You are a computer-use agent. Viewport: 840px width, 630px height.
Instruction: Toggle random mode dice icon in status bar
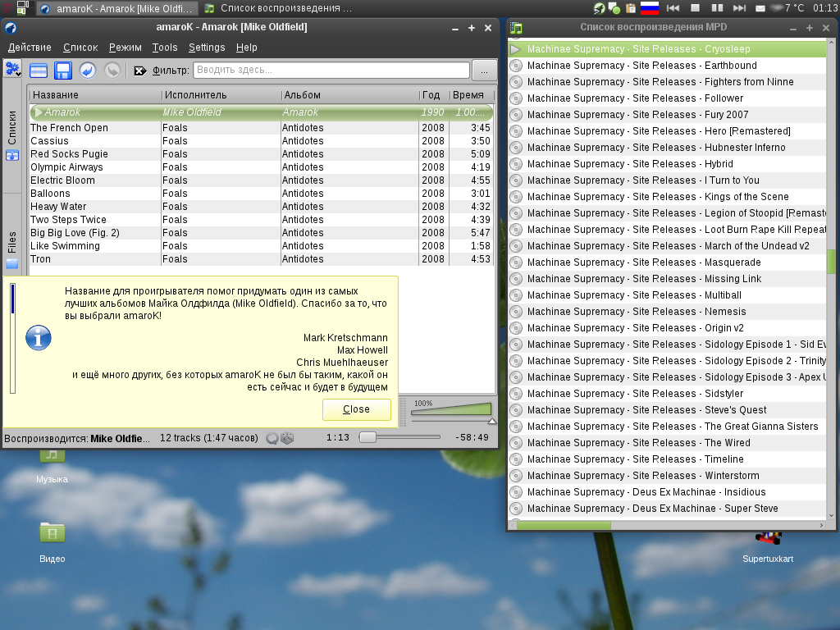[x=288, y=438]
